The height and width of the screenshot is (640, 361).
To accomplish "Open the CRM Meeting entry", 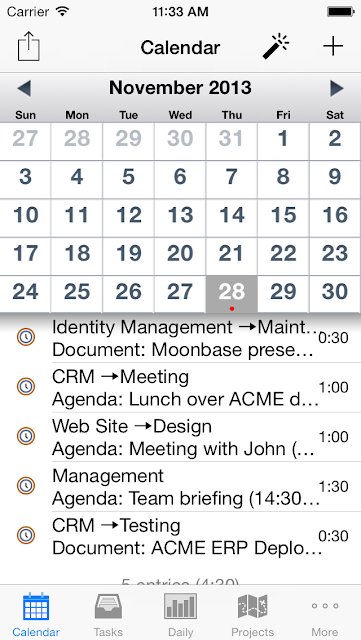I will pos(200,388).
